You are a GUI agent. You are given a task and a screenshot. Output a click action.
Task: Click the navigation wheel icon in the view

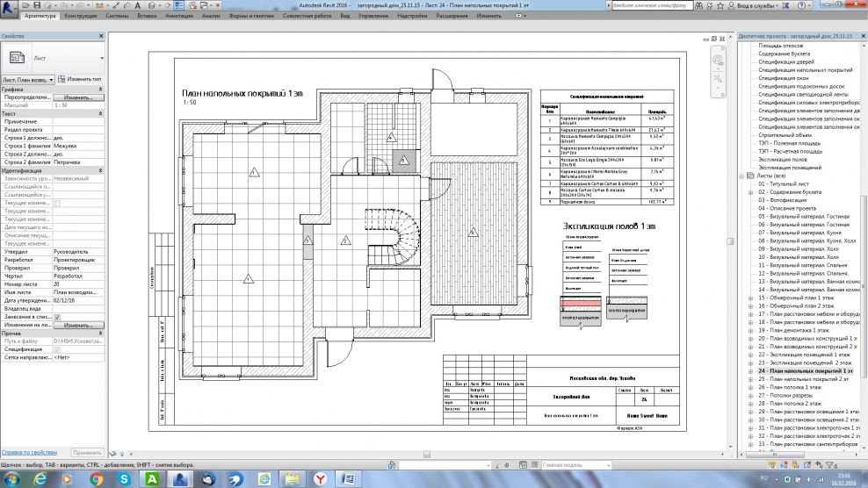[x=719, y=60]
